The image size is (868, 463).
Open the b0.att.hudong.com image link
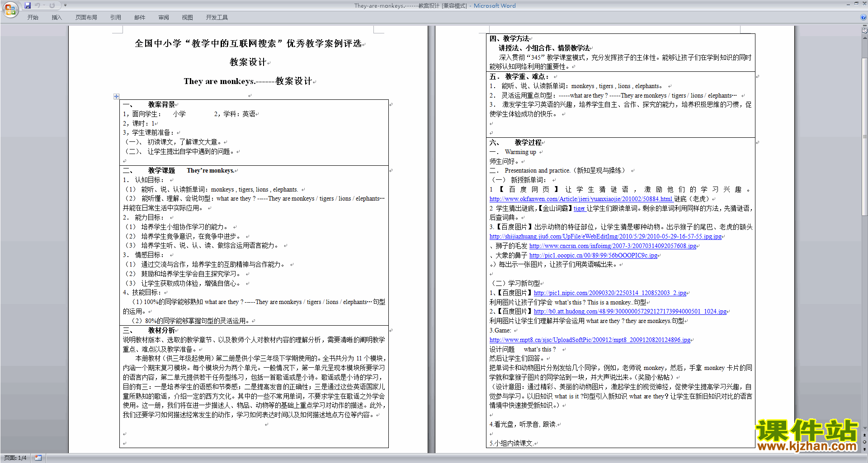[630, 311]
